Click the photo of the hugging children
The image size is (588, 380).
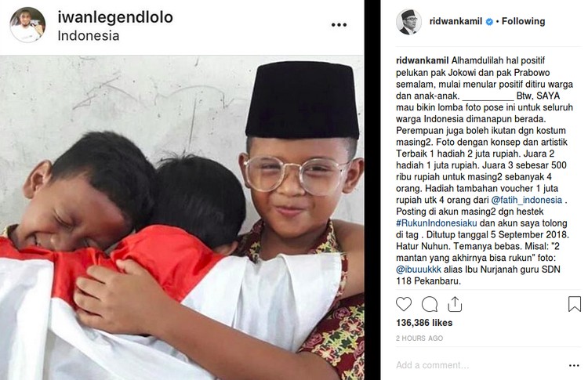[182, 217]
